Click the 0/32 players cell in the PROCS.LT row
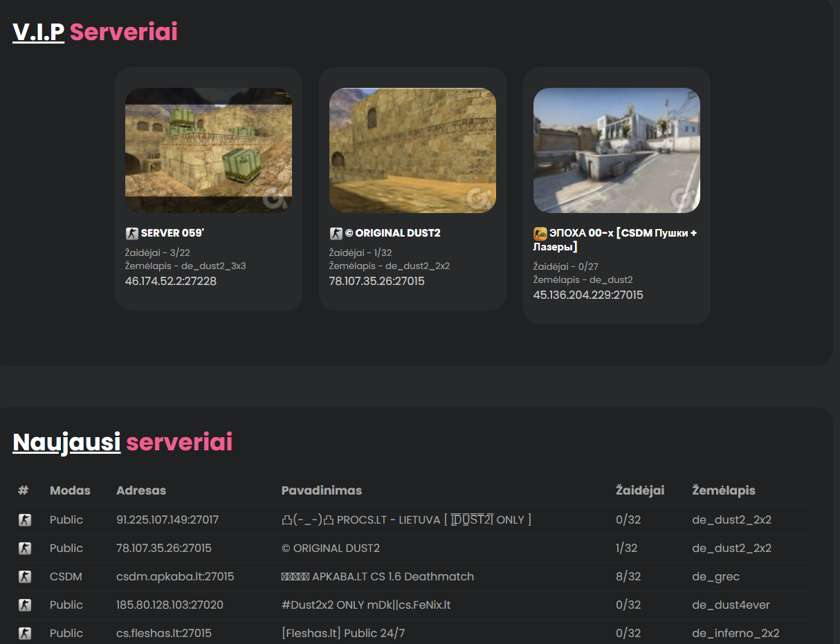840x644 pixels. (x=628, y=520)
